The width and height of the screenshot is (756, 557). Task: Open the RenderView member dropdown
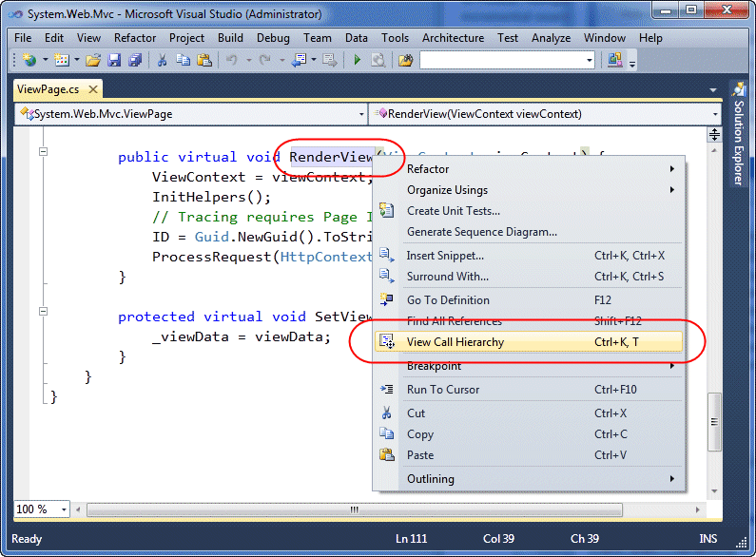[715, 114]
